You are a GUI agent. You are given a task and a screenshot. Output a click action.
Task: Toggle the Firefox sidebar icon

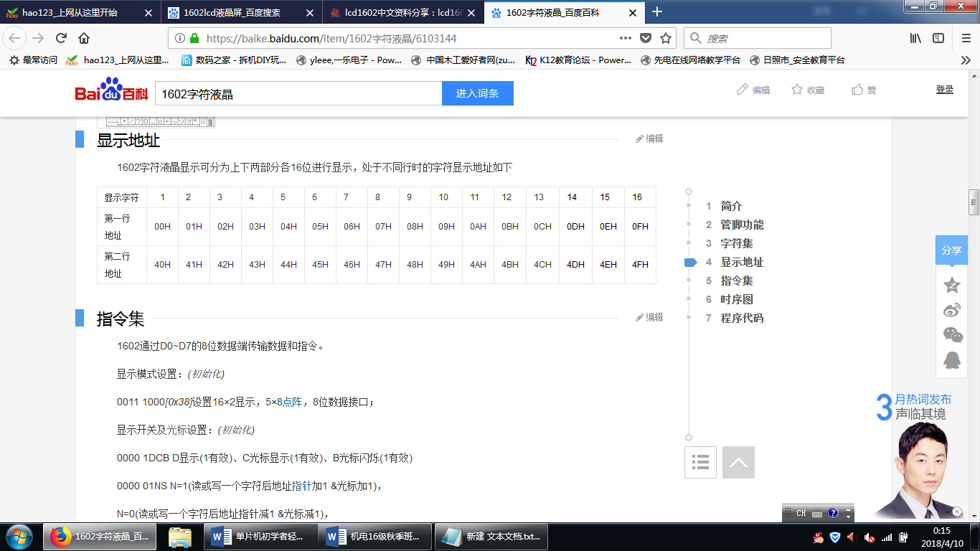pyautogui.click(x=938, y=38)
